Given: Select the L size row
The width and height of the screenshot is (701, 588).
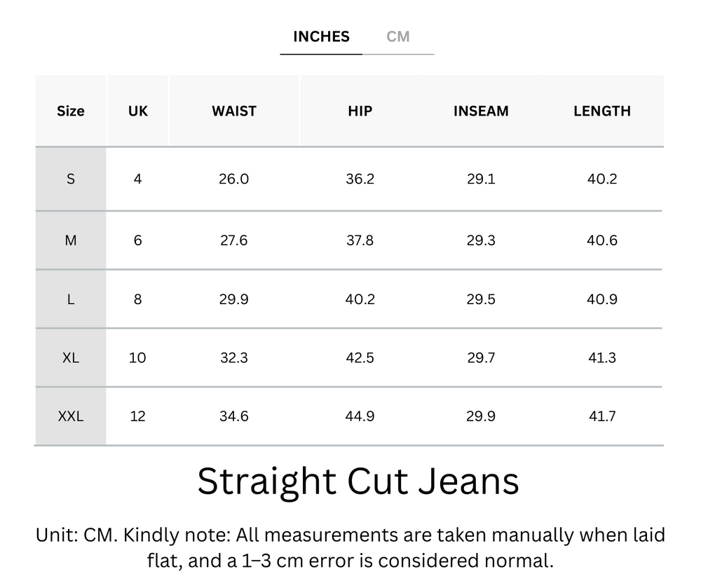Looking at the screenshot, I should pyautogui.click(x=70, y=299).
